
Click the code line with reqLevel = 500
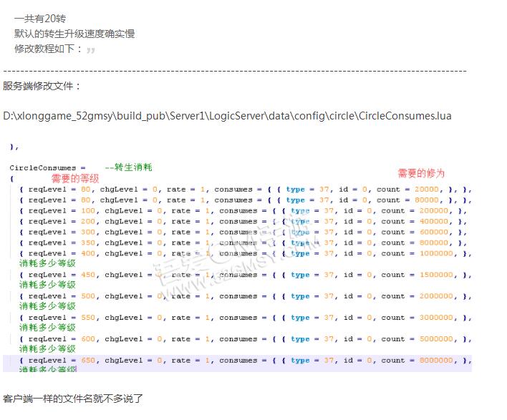[x=243, y=296]
